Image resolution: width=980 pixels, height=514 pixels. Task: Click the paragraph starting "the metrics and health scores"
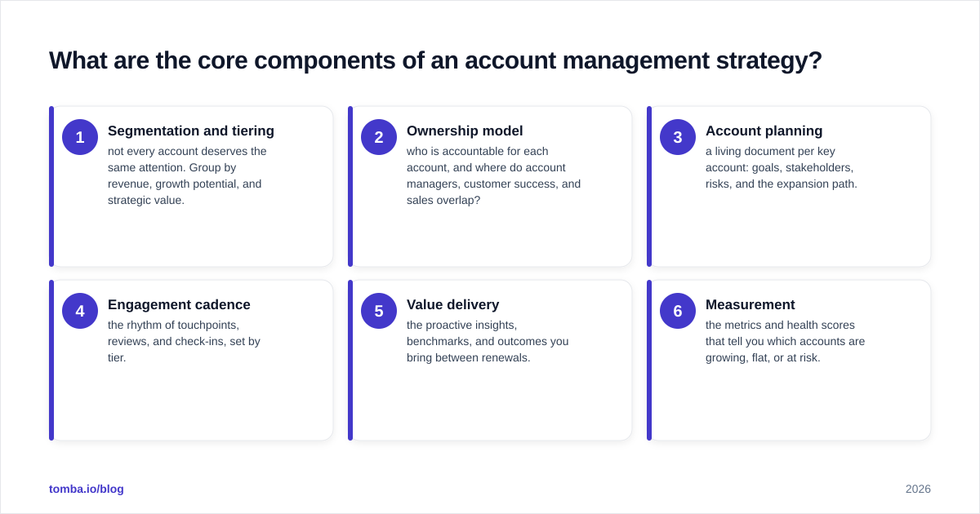click(x=786, y=341)
